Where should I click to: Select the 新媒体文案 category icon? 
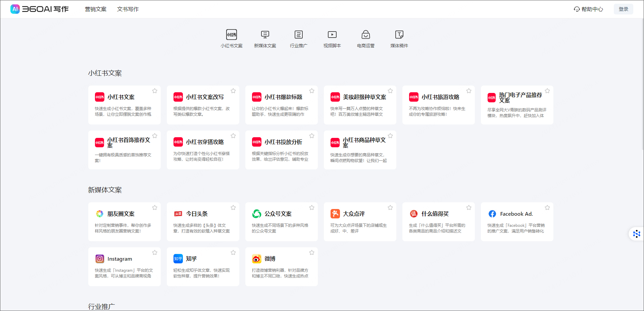point(265,34)
